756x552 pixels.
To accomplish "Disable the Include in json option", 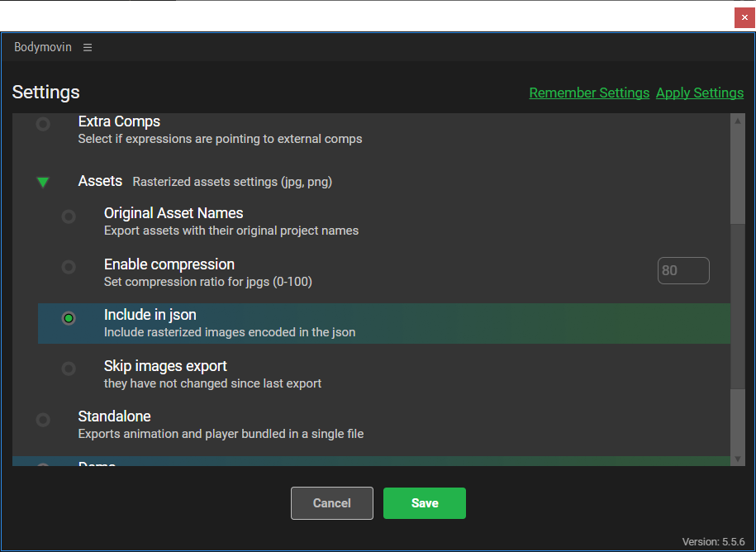I will tap(69, 318).
